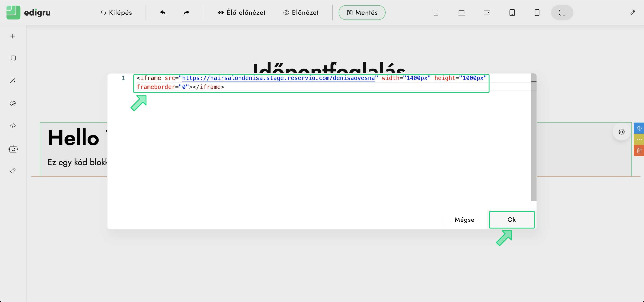Switch to mobile phone viewport

click(x=537, y=13)
